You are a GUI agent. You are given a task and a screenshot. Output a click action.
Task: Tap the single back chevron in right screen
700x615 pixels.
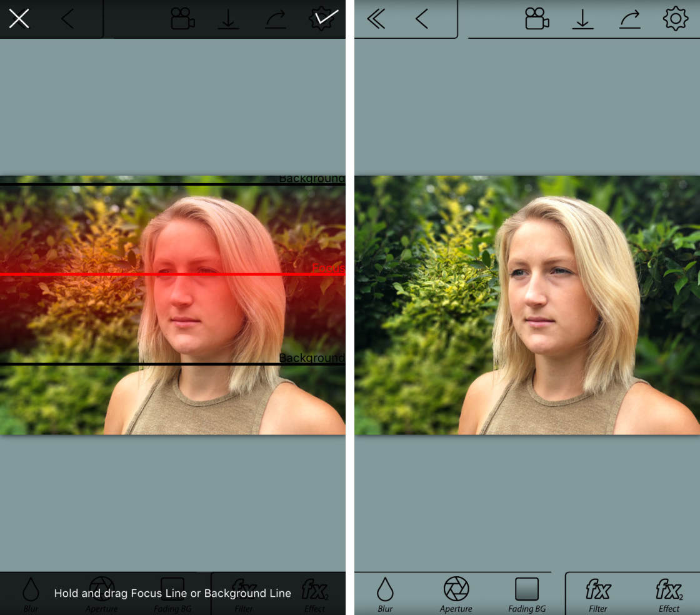422,19
